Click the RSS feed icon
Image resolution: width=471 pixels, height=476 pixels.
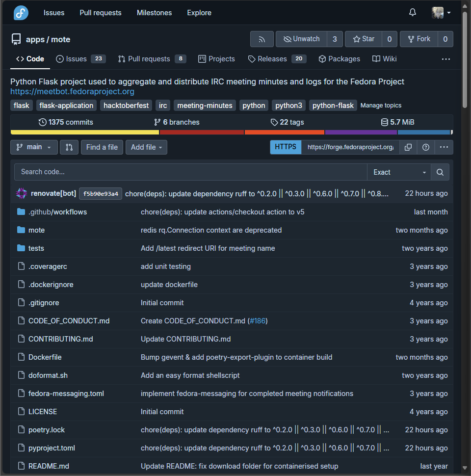262,39
